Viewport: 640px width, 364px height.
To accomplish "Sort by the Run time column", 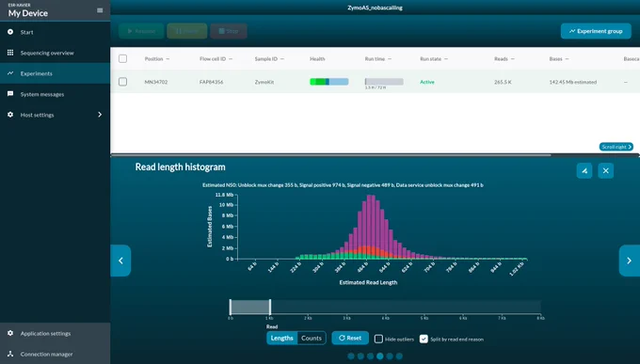I will 378,58.
